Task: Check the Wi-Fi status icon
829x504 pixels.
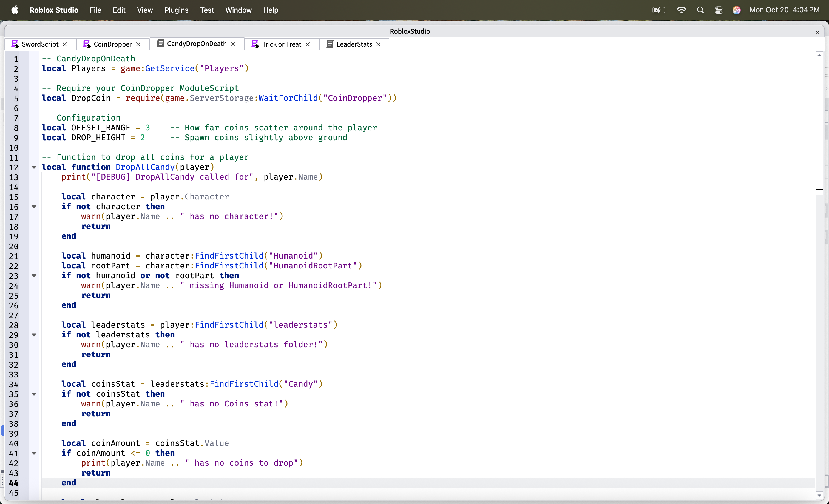Action: 681,10
